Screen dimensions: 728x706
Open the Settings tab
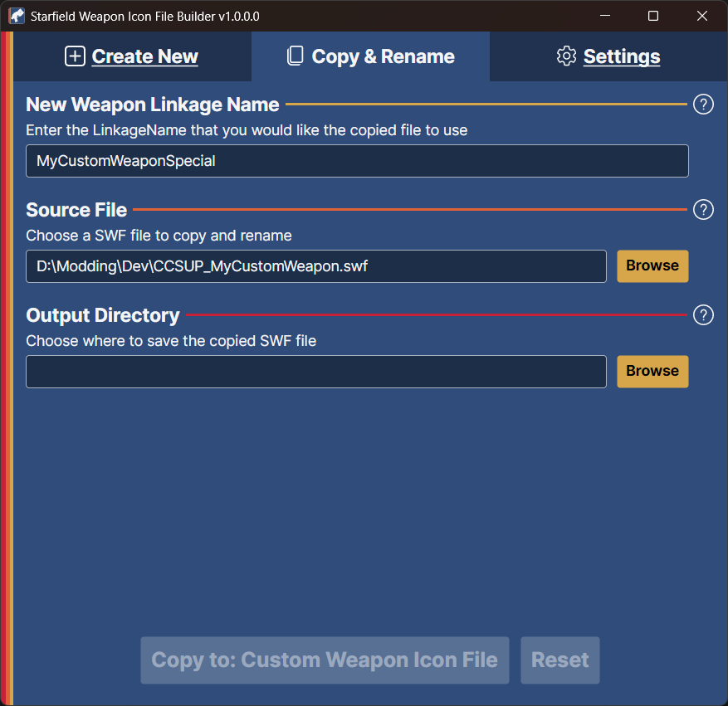(608, 56)
